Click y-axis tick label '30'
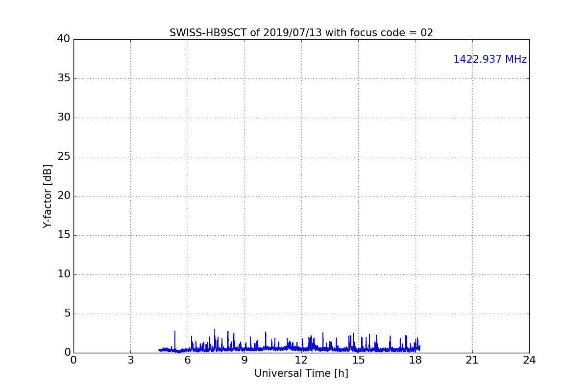The width and height of the screenshot is (588, 392). point(64,117)
